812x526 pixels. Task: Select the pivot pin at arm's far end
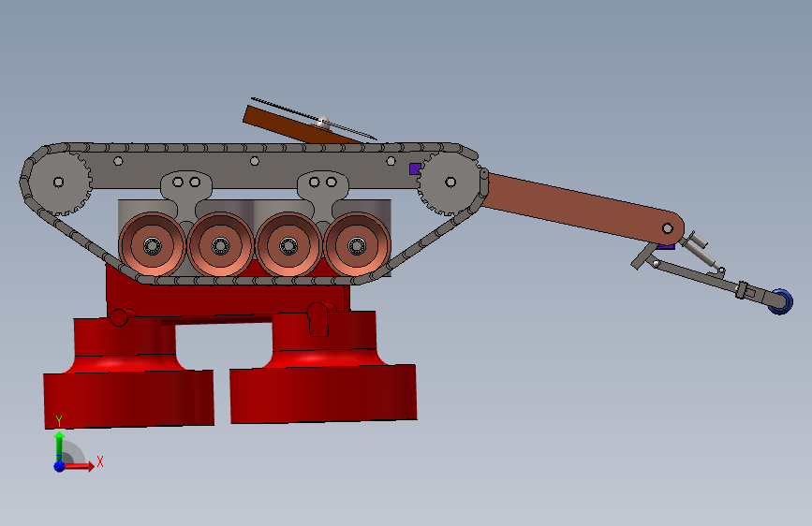tap(668, 228)
